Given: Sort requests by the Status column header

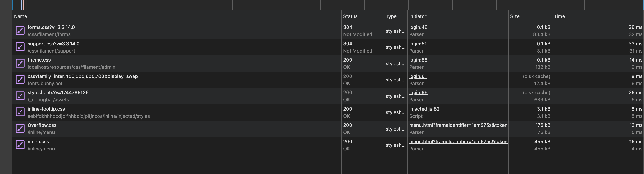Looking at the screenshot, I should click(350, 16).
